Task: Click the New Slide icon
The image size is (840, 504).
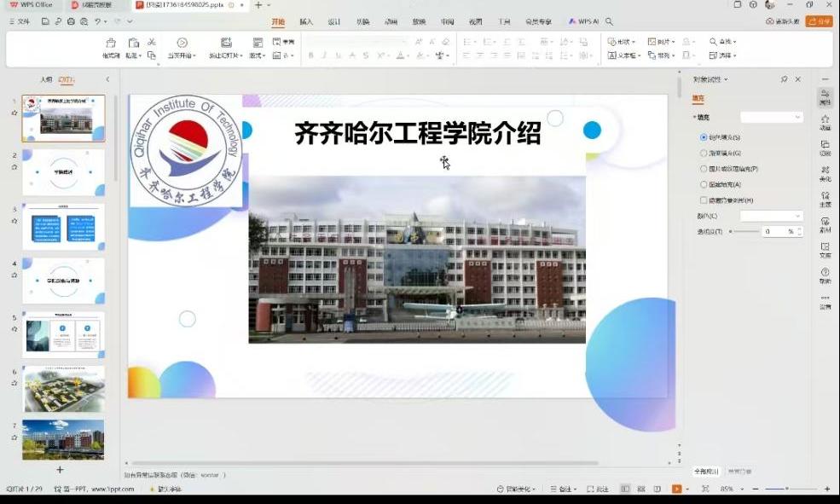Action: point(226,43)
